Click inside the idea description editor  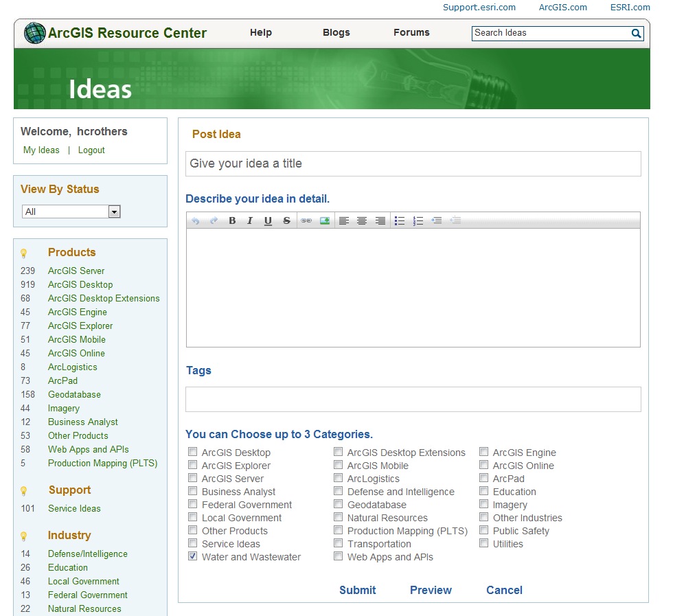point(413,288)
